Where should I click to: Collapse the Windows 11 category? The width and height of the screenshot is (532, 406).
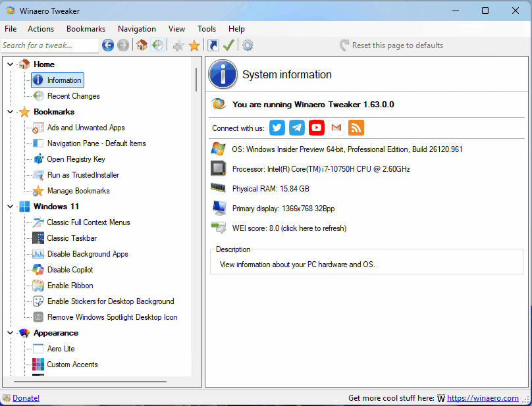pos(9,206)
